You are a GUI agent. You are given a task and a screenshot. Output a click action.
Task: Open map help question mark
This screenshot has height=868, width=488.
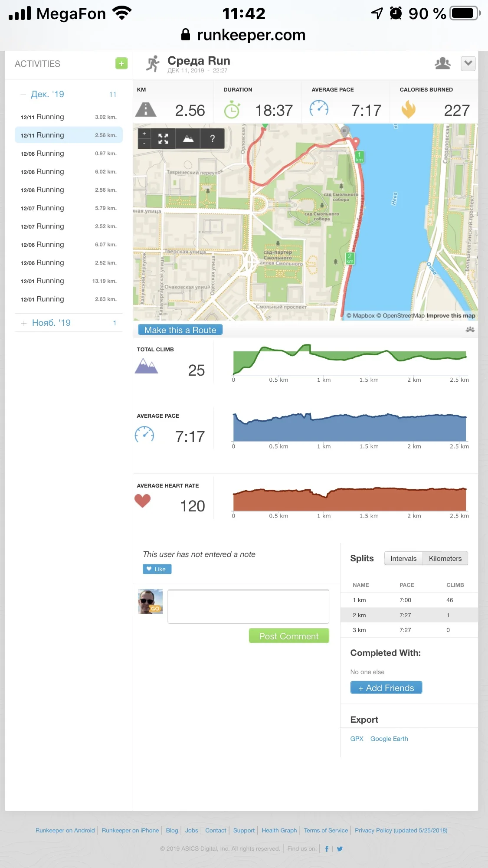[213, 138]
